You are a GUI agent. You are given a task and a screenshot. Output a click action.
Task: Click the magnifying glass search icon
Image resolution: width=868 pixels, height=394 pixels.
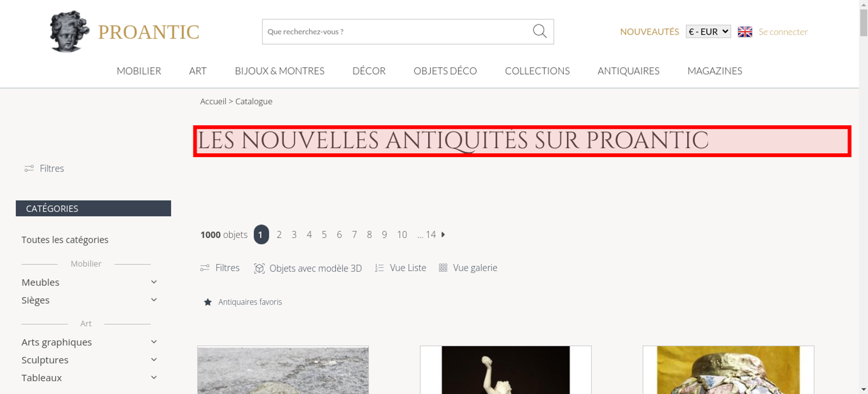pos(539,31)
